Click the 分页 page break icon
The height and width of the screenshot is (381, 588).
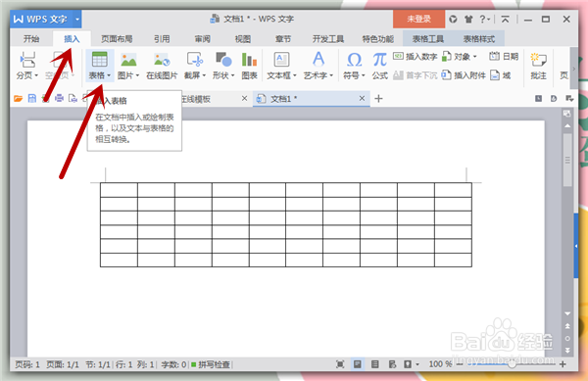tap(27, 60)
